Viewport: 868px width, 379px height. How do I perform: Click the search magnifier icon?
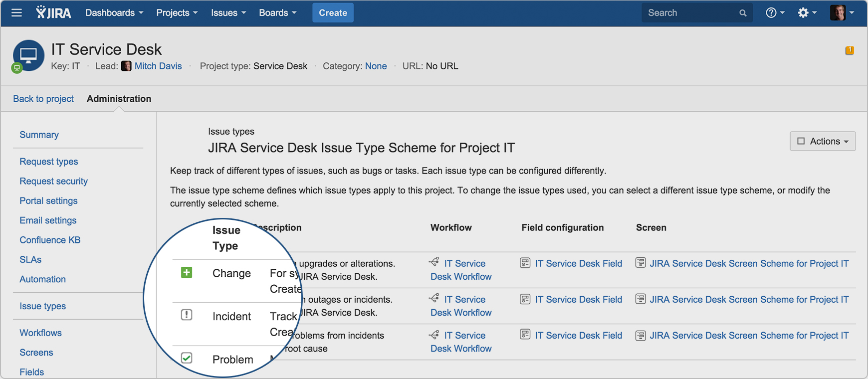(743, 13)
